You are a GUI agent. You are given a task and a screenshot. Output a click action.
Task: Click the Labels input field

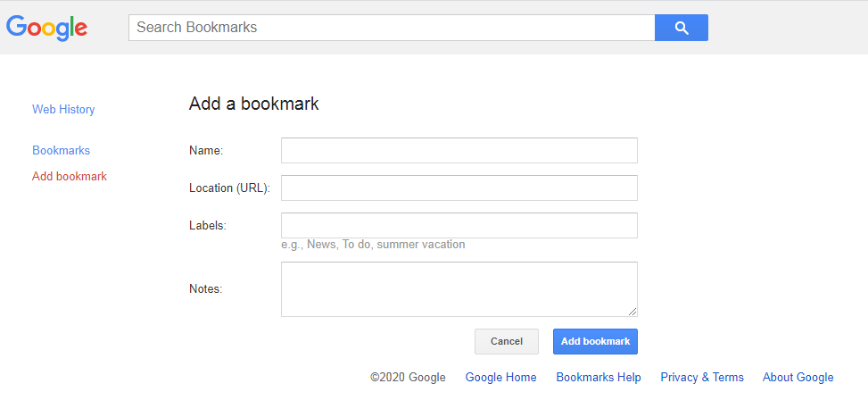click(x=459, y=226)
